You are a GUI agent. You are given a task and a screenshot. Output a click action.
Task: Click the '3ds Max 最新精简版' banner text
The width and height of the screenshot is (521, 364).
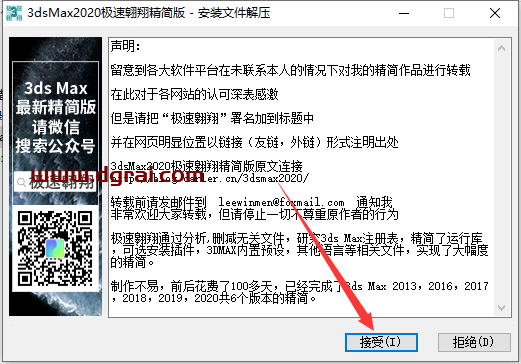point(56,98)
